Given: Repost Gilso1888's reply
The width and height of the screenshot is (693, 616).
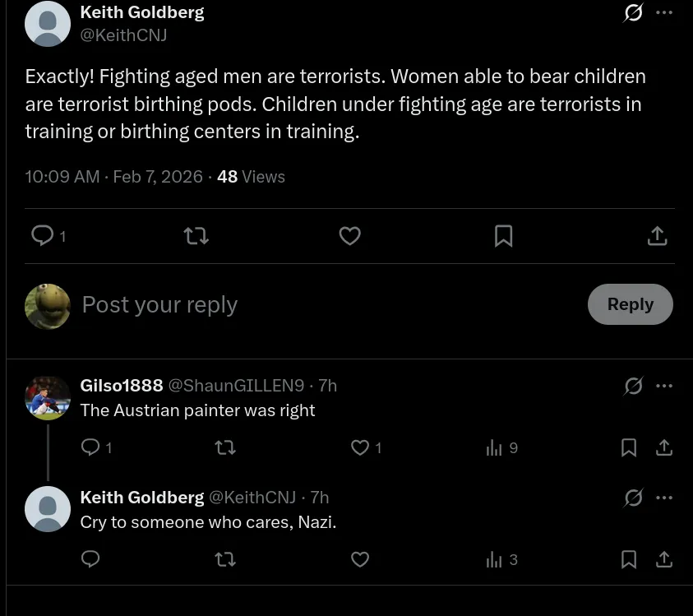Looking at the screenshot, I should 225,447.
